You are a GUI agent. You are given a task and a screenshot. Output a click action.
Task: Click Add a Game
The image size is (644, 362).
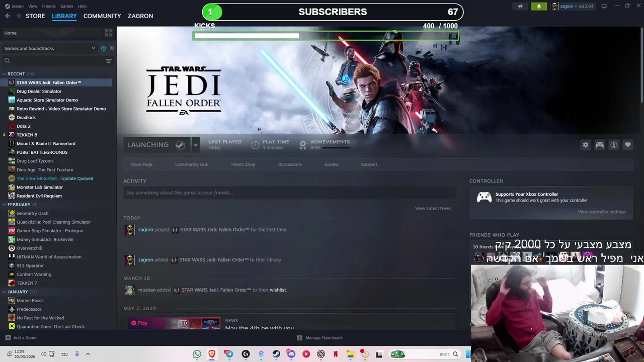coord(21,338)
